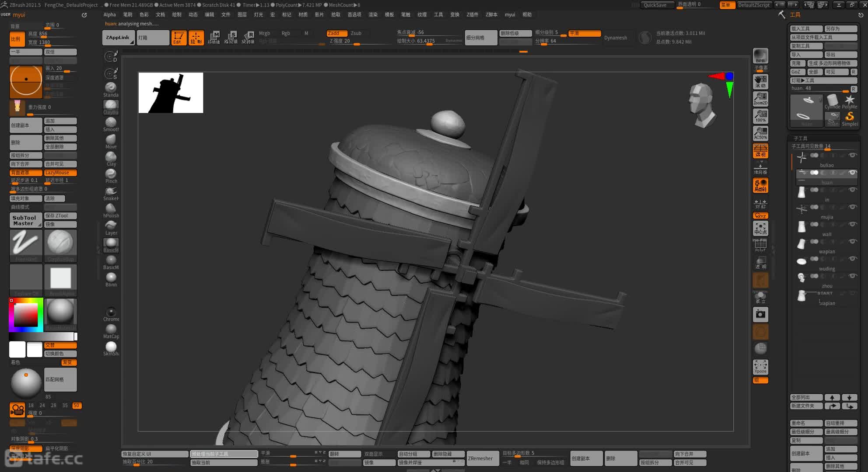Screen dimensions: 868x472
Task: Apply the Blinn material sphere
Action: pos(111,279)
